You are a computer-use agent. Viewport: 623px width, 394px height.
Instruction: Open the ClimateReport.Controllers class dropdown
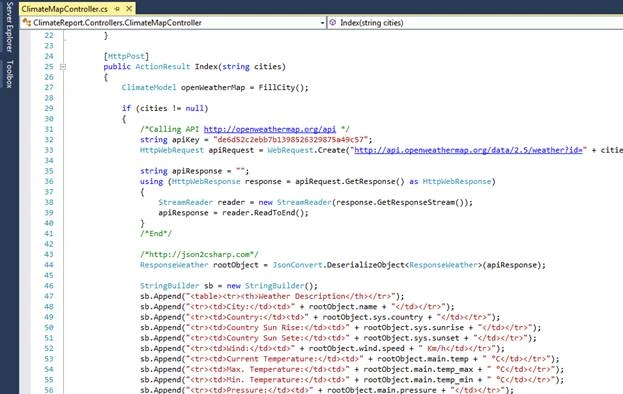(322, 23)
